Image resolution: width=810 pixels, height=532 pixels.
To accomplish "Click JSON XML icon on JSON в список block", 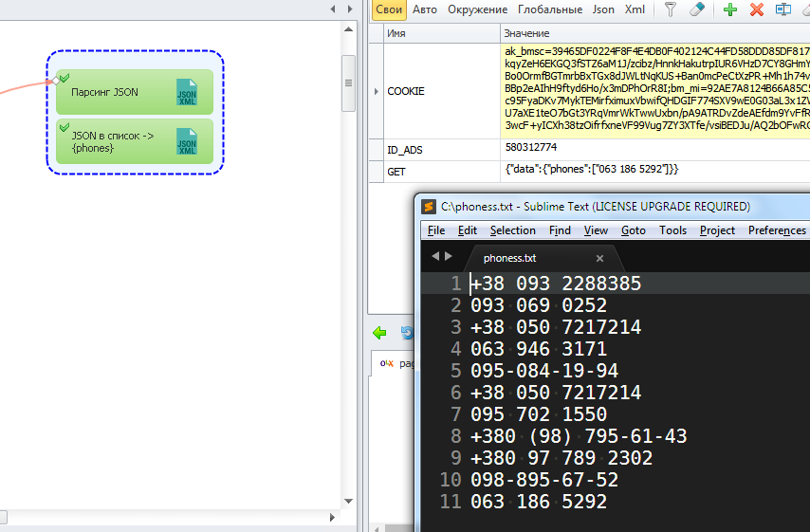I will [x=187, y=141].
